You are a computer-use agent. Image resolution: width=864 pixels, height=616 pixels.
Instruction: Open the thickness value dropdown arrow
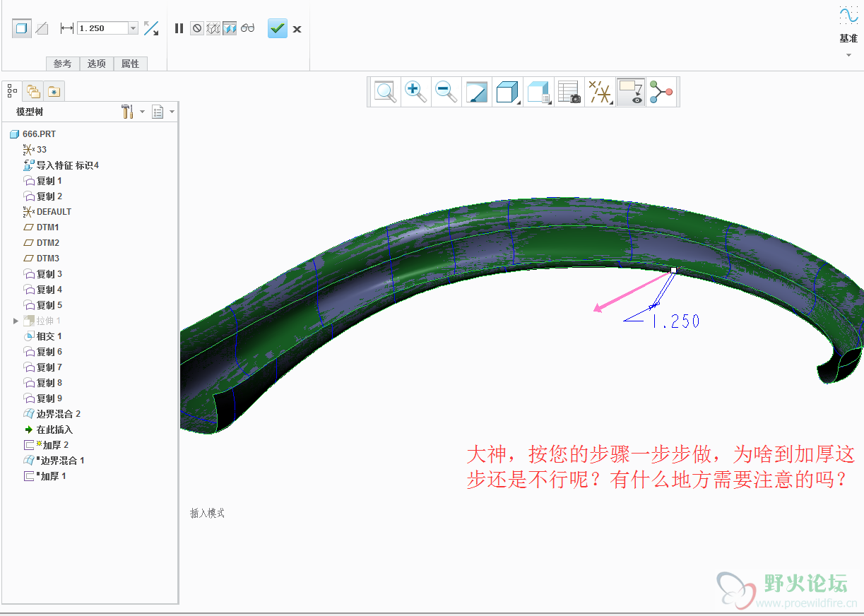click(x=134, y=28)
